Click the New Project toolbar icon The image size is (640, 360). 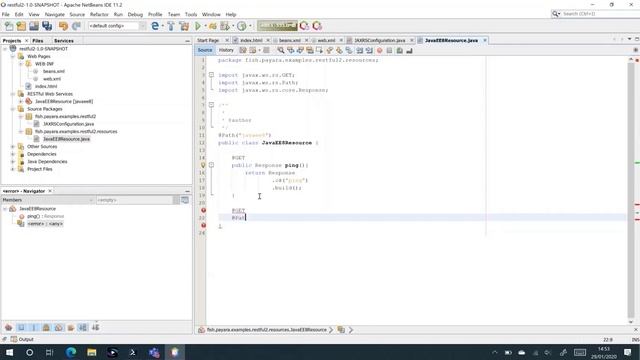[x=21, y=26]
